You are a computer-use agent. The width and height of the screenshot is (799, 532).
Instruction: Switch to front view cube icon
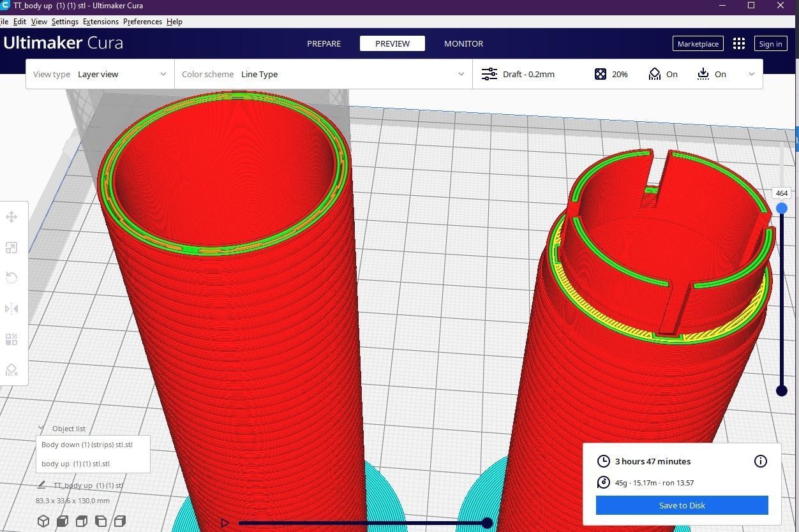point(63,521)
